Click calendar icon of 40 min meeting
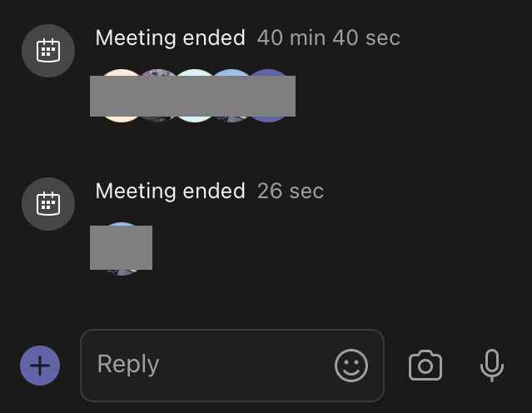The image size is (532, 413). point(48,51)
